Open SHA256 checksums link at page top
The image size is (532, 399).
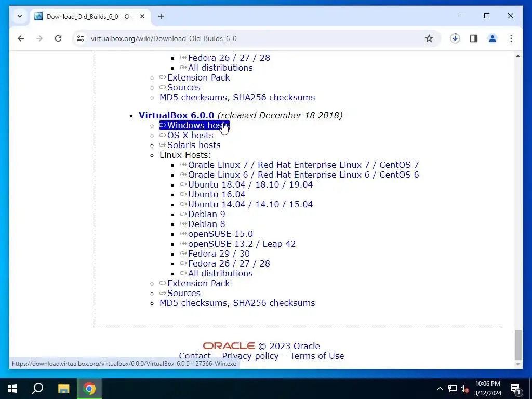click(x=274, y=97)
